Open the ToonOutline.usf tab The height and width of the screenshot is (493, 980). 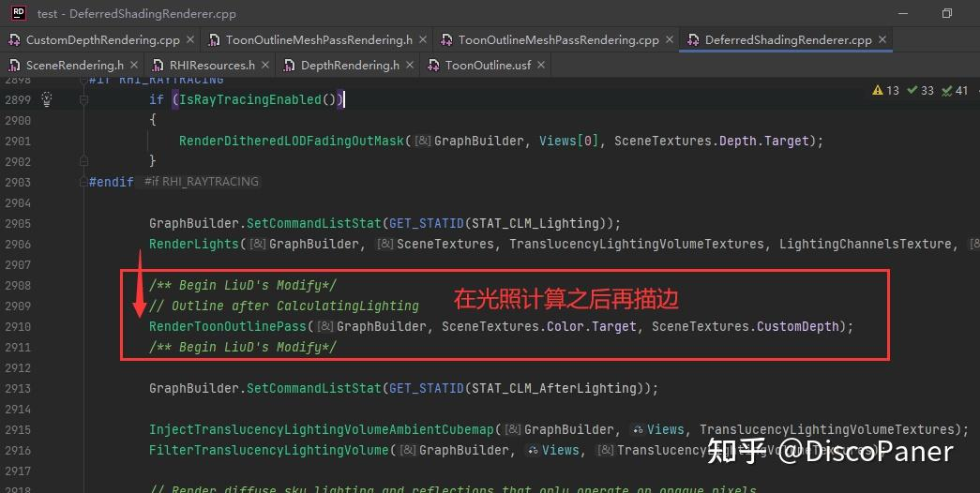tap(488, 65)
